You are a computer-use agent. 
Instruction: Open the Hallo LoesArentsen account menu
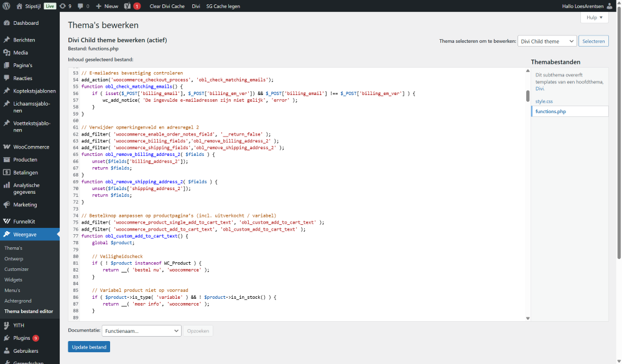pyautogui.click(x=587, y=6)
